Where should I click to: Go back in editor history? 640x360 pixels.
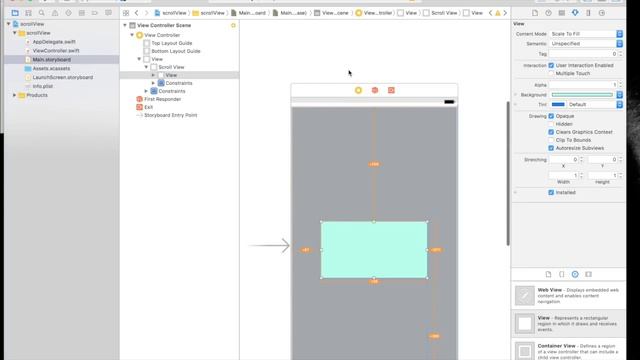(x=136, y=13)
